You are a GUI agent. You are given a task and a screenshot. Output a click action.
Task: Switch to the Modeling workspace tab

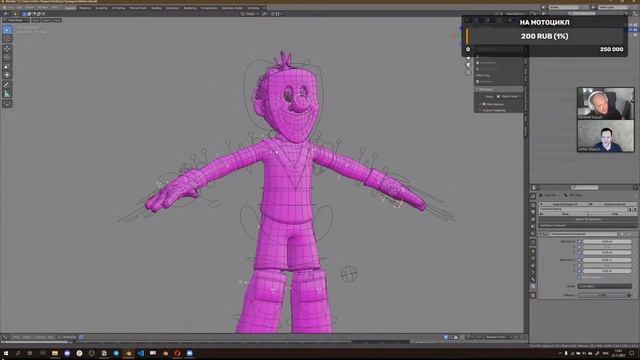[x=85, y=8]
